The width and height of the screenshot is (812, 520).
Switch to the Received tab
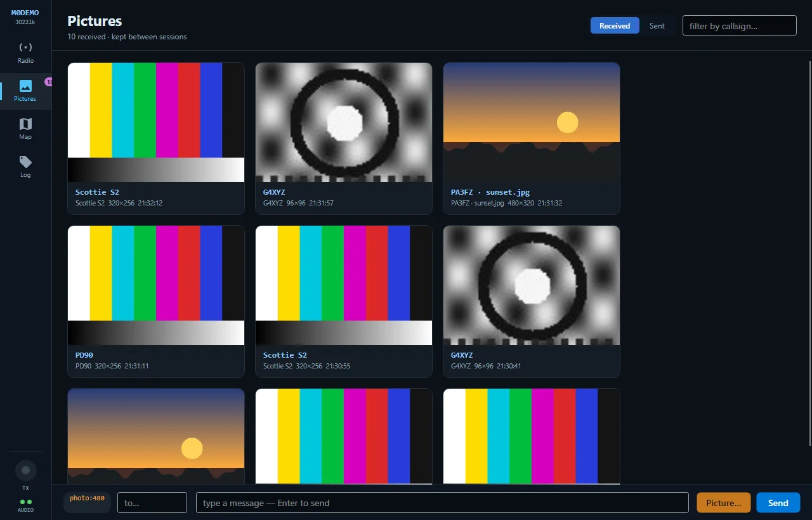pos(615,25)
